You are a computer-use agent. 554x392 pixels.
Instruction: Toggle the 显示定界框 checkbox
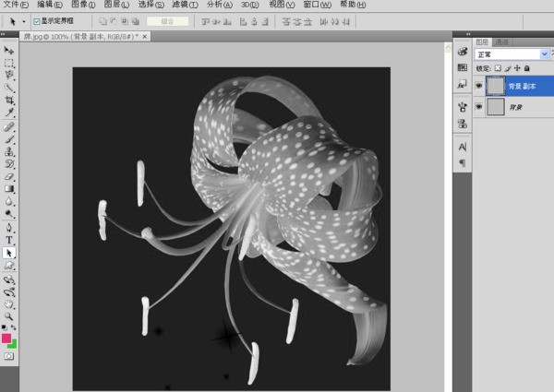click(x=36, y=20)
